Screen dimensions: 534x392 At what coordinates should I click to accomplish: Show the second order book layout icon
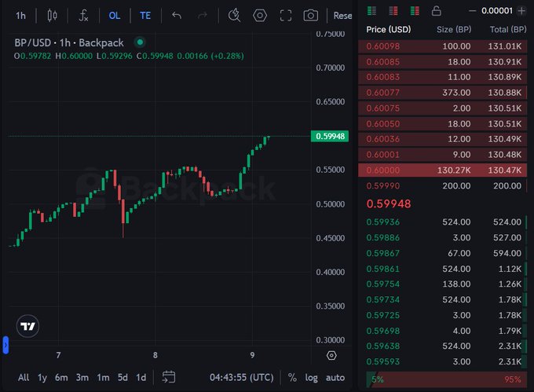point(393,11)
